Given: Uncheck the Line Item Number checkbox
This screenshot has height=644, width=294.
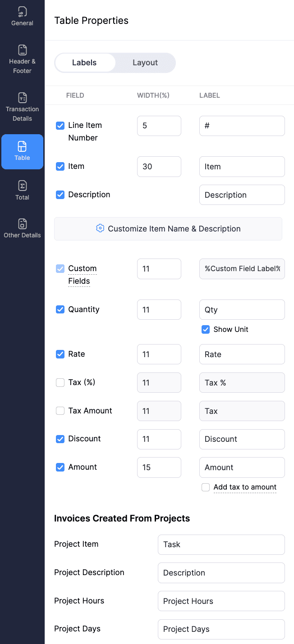Looking at the screenshot, I should 60,126.
